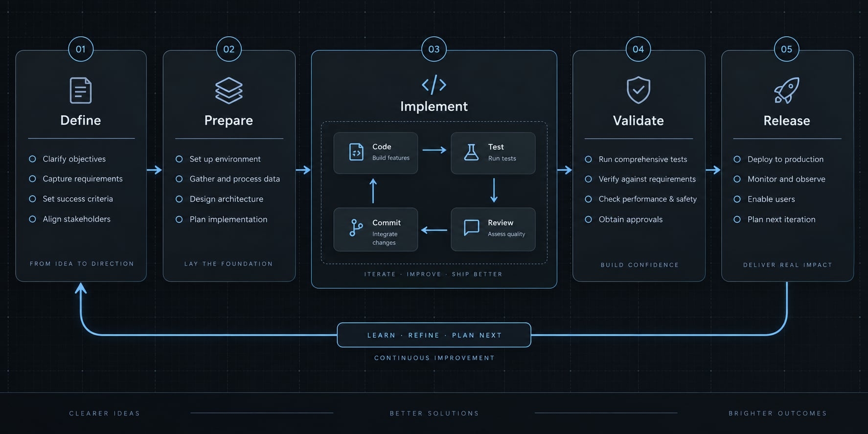Click the Test flask icon
The height and width of the screenshot is (434, 868).
coord(471,152)
